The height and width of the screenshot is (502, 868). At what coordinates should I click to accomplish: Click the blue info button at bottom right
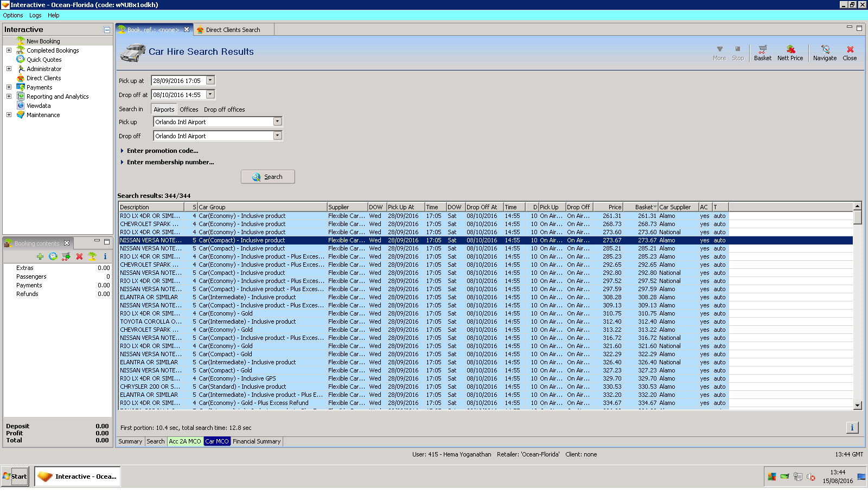[852, 428]
